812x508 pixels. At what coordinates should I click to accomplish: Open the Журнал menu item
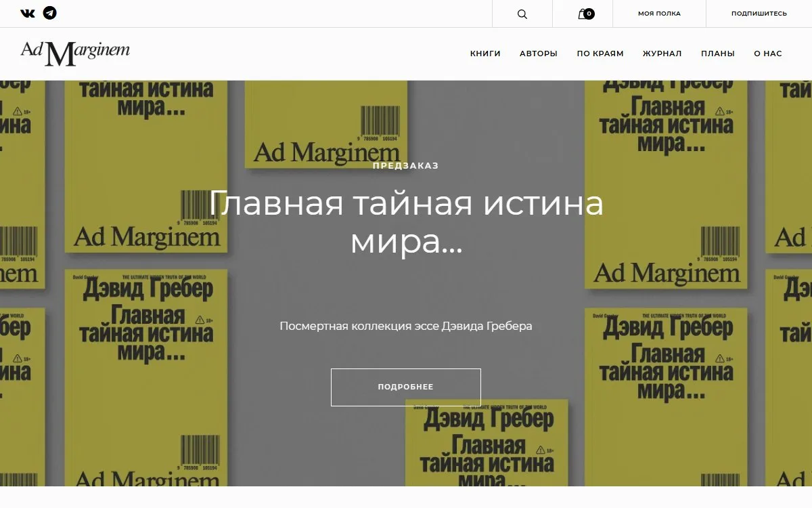[662, 54]
